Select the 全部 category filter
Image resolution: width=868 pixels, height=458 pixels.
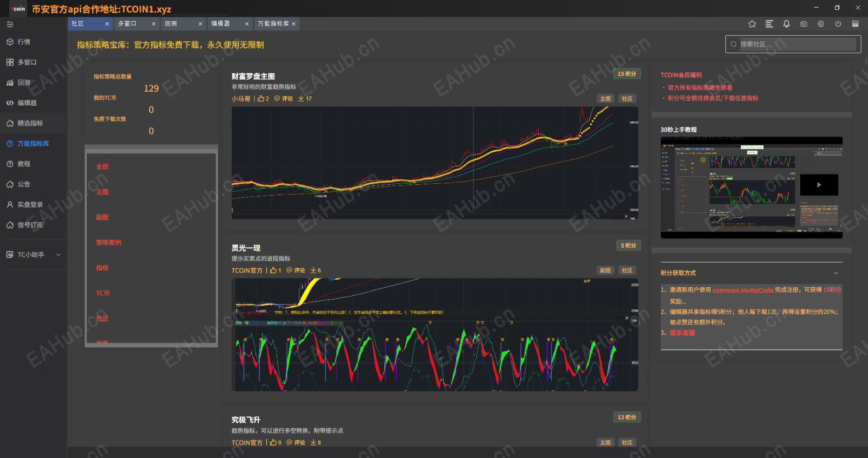pyautogui.click(x=103, y=167)
